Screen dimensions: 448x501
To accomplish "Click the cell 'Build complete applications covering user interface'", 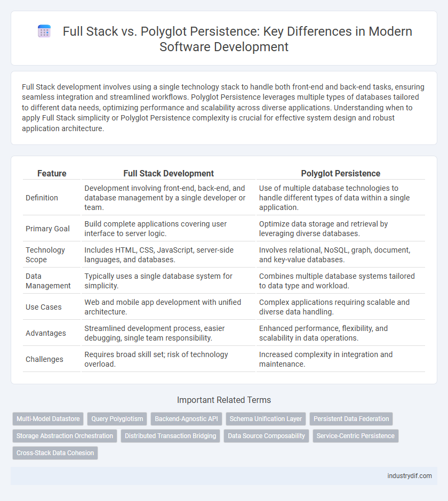I will pyautogui.click(x=169, y=229).
